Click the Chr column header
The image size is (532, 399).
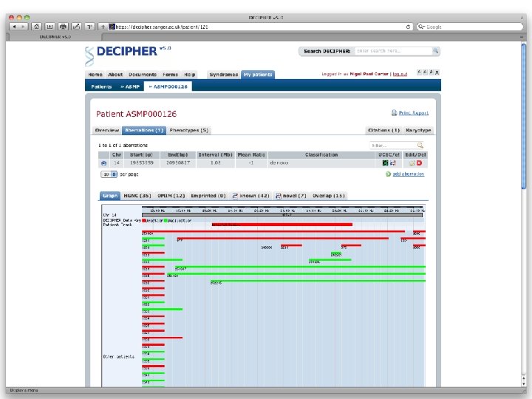pyautogui.click(x=117, y=154)
